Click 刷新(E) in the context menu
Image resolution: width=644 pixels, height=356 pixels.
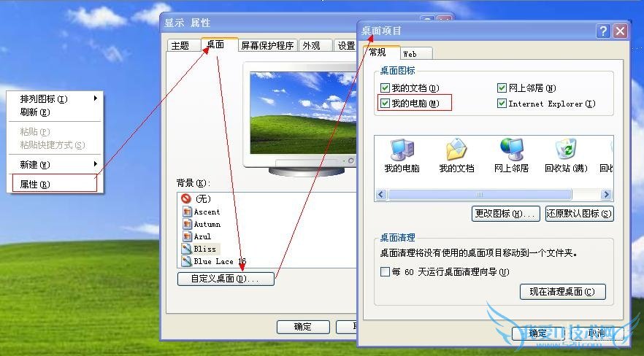point(55,112)
